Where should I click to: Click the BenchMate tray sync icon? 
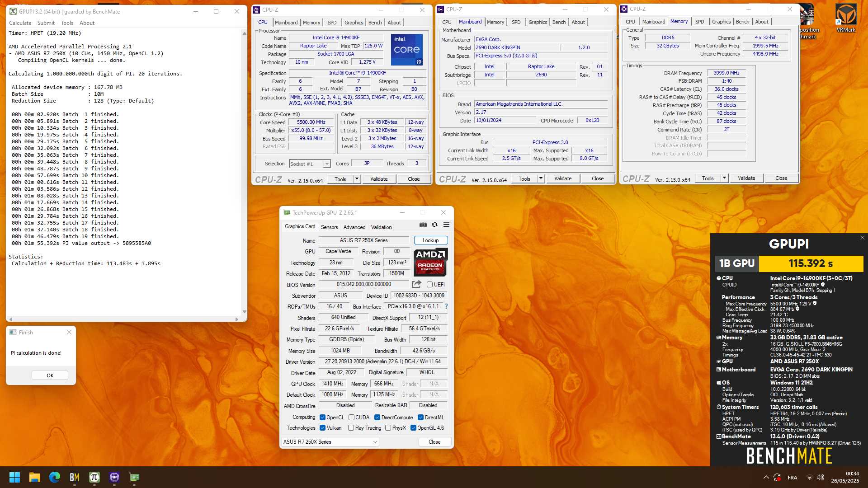[x=777, y=478]
